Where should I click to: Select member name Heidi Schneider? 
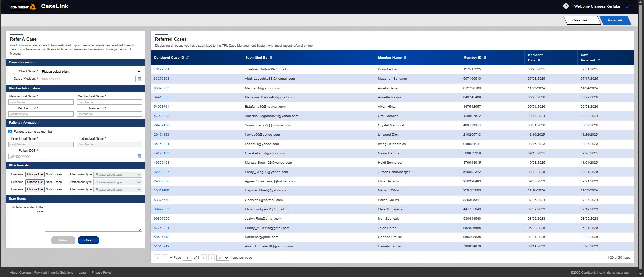(x=390, y=163)
